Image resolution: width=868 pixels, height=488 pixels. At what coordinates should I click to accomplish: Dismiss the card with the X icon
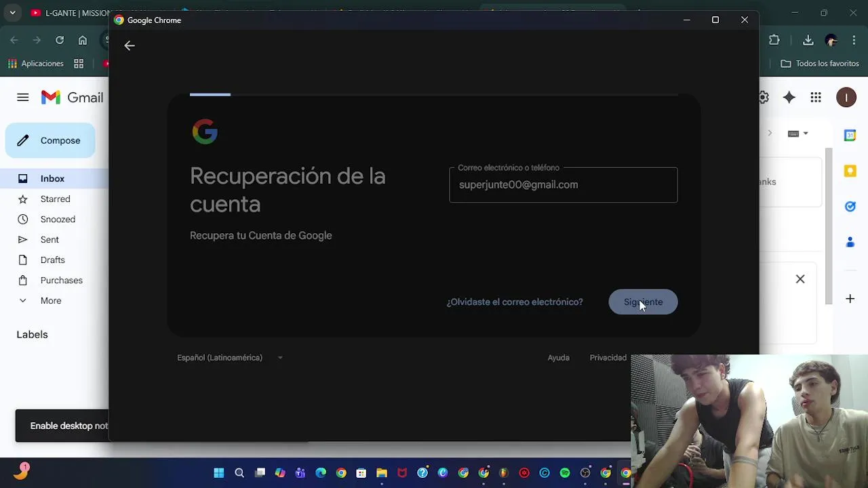click(800, 279)
